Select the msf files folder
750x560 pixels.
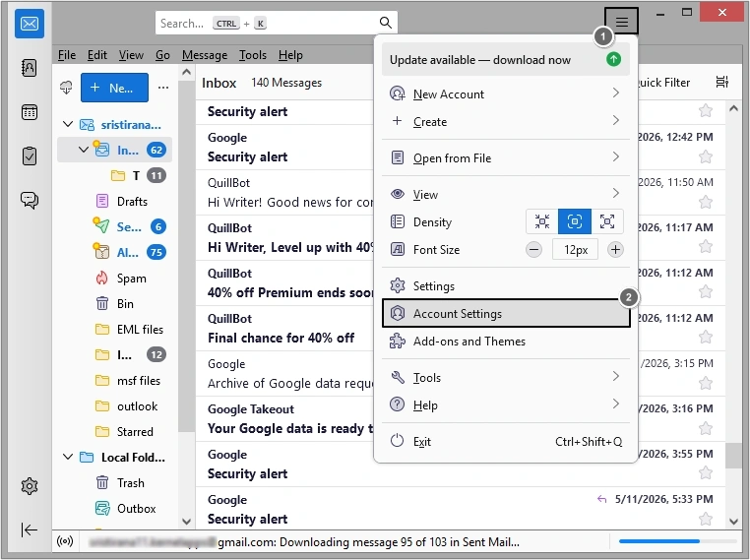click(x=114, y=380)
